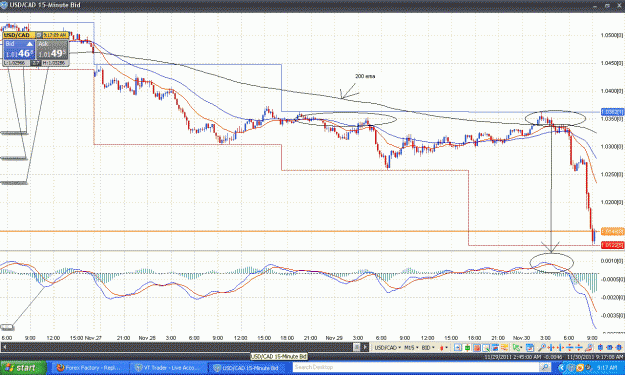Screen dimensions: 625x375
Task: Open the USD/CAD symbol dropdown in the toolbar
Action: point(387,348)
